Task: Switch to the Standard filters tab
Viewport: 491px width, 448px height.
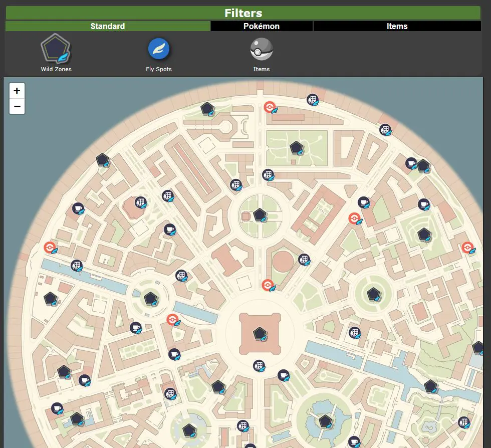Action: (108, 26)
